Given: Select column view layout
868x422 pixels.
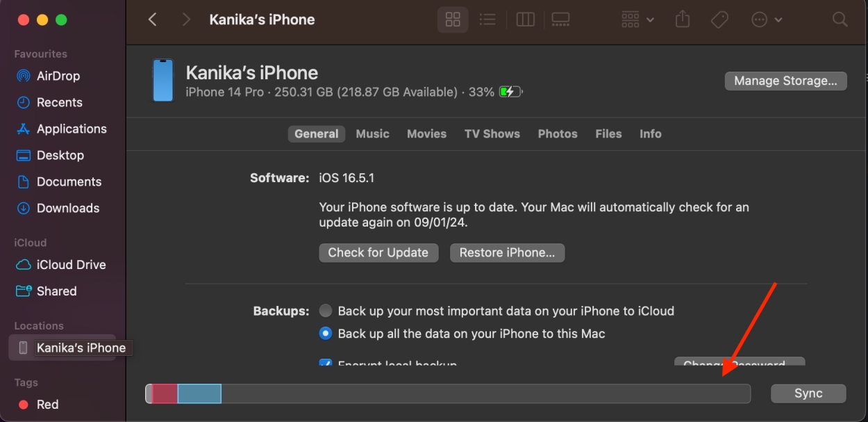Looking at the screenshot, I should click(x=525, y=19).
